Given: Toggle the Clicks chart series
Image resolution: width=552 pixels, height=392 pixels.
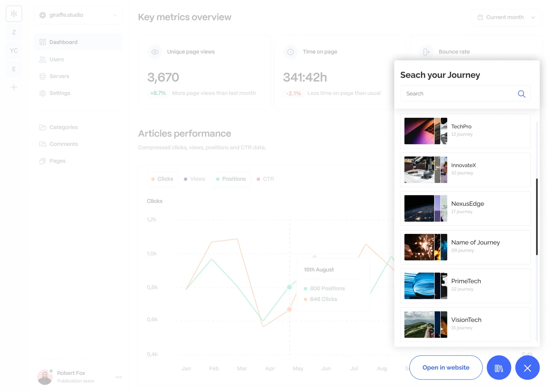Looking at the screenshot, I should pos(162,179).
